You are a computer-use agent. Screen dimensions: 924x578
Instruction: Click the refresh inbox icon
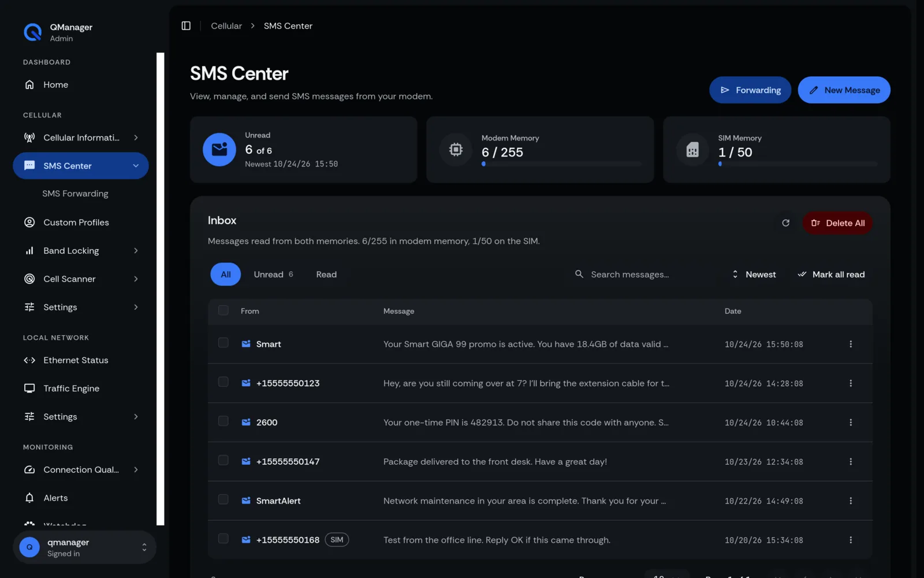pos(785,223)
